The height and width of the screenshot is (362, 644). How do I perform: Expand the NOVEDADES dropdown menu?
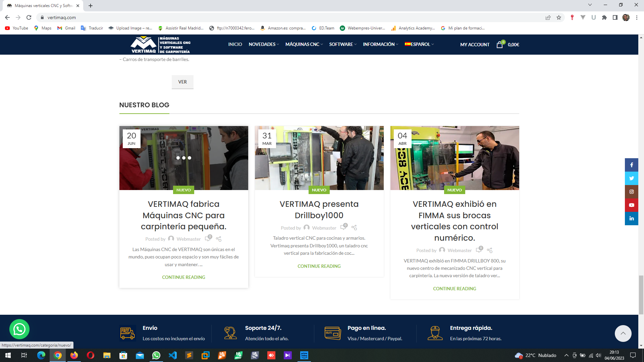coord(264,44)
